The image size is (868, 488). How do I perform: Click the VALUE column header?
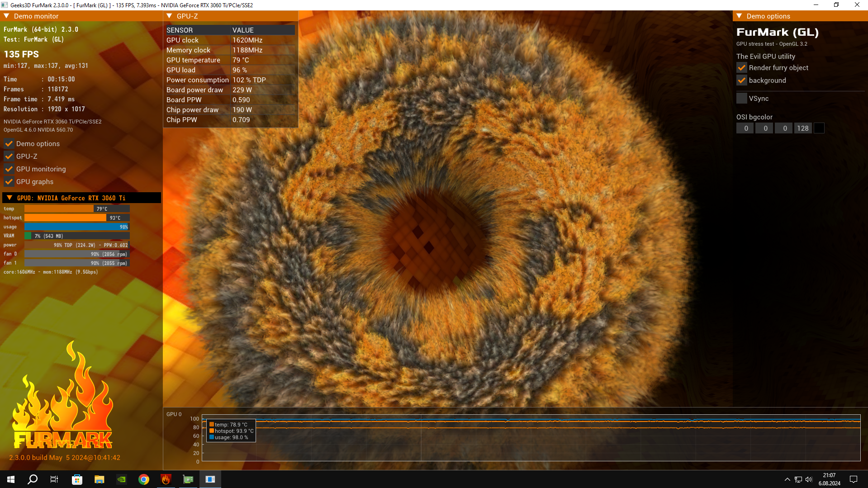262,30
